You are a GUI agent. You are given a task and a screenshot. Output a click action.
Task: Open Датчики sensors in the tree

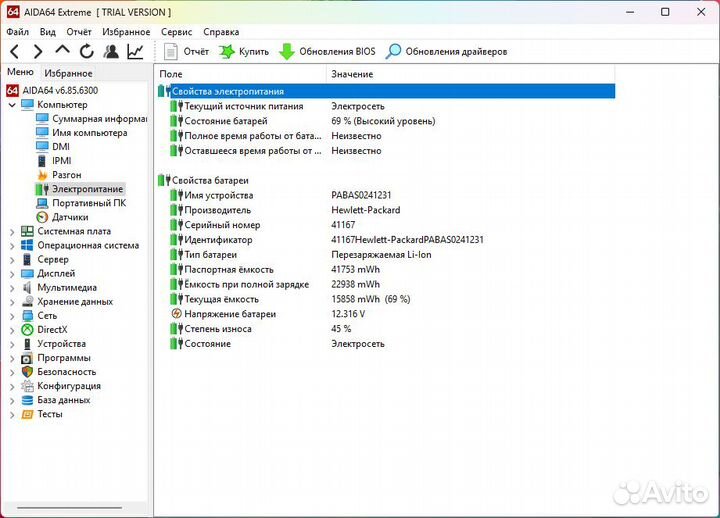[70, 217]
